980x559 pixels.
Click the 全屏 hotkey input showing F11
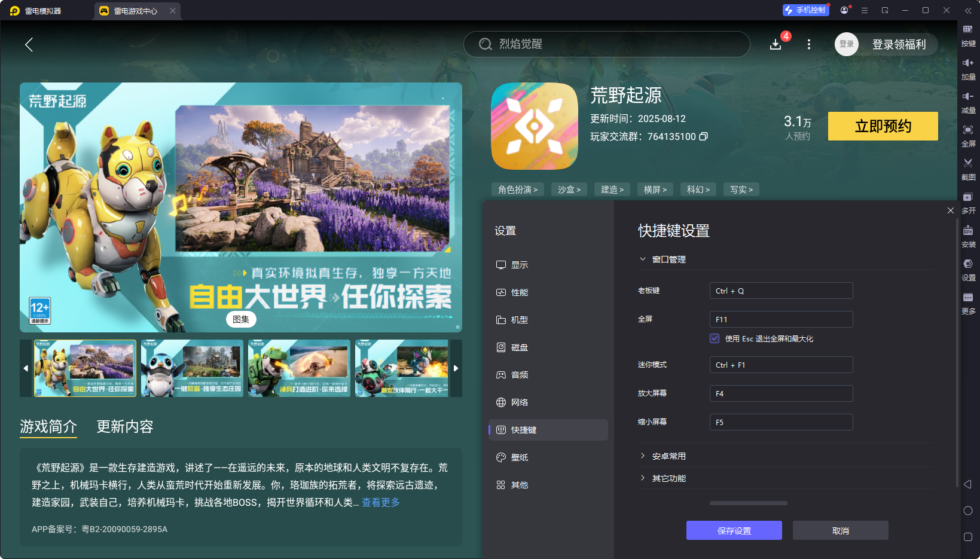(781, 319)
